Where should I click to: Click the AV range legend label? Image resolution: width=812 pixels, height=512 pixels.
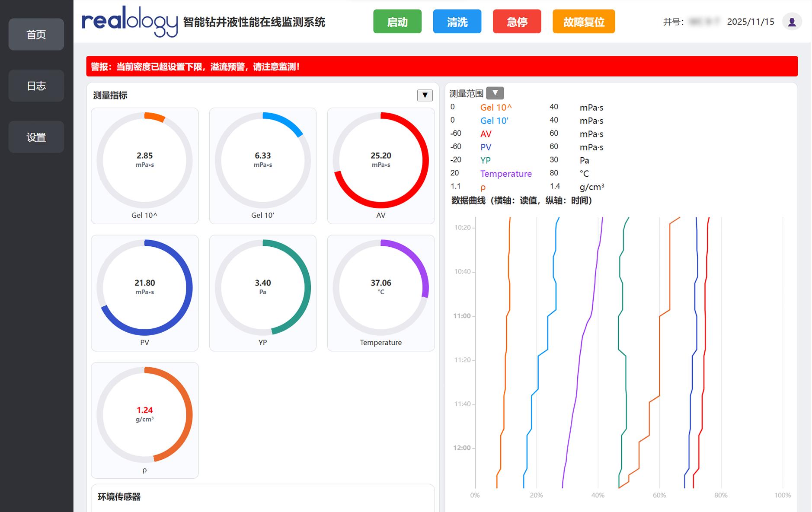[x=486, y=134]
